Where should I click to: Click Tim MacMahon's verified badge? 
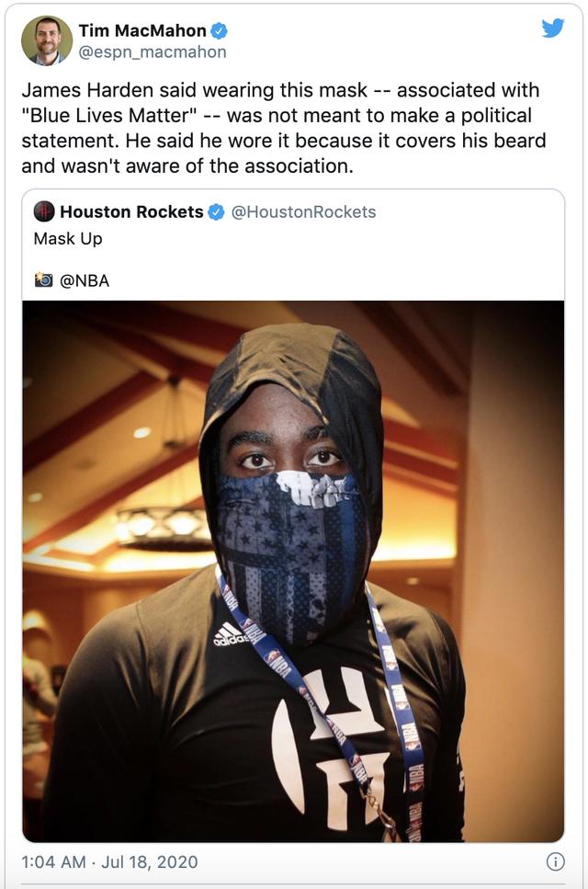(x=220, y=30)
